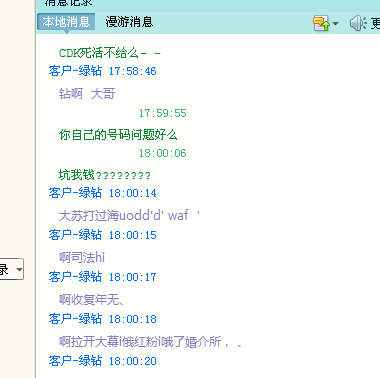Click sender line 客户-绿钻 18:00:15
The width and height of the screenshot is (380, 378).
(x=102, y=235)
